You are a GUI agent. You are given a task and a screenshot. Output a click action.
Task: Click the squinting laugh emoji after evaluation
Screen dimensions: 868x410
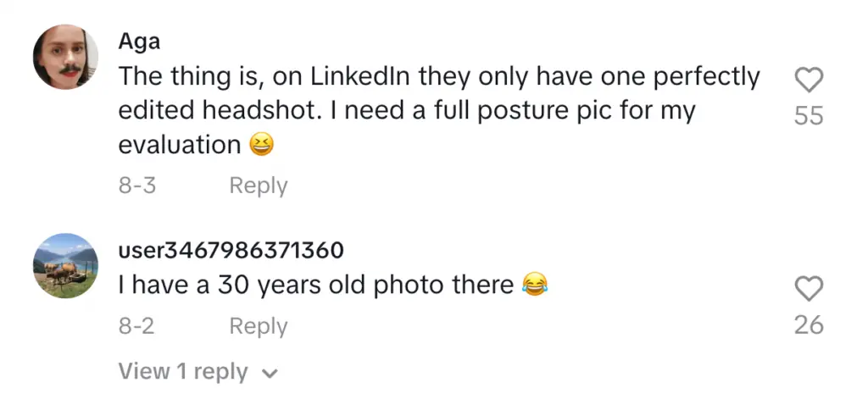[x=263, y=146]
